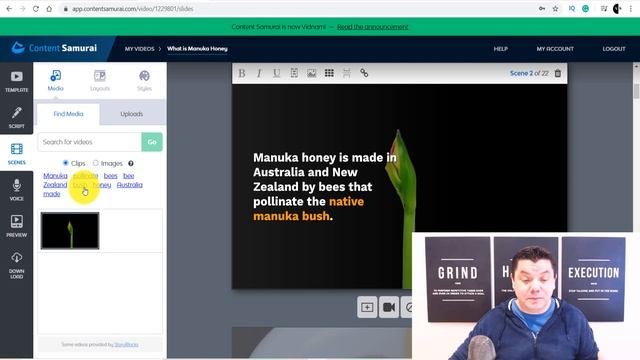Toggle bold formatting

pyautogui.click(x=242, y=73)
